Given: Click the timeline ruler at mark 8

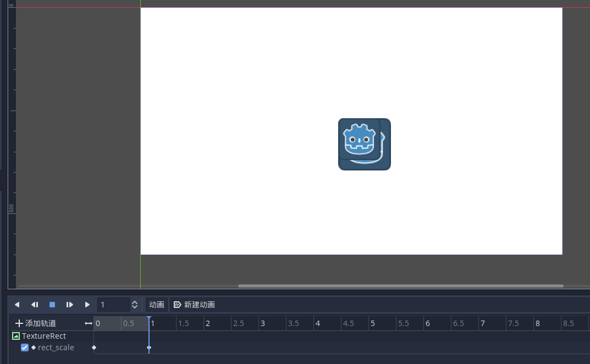Looking at the screenshot, I should pos(537,323).
